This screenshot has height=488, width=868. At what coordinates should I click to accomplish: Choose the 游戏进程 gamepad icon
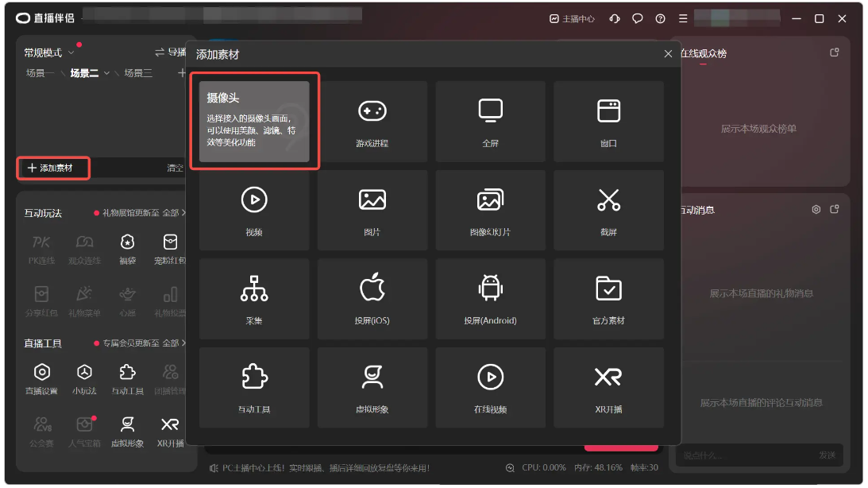tap(372, 111)
